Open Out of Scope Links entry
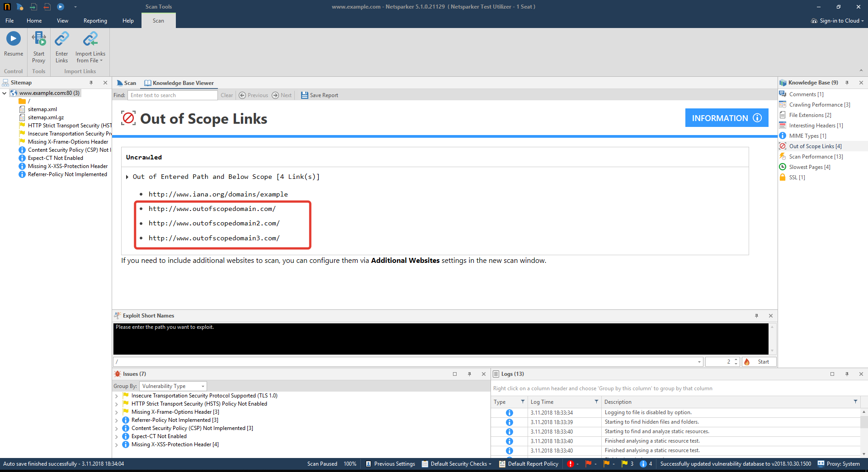 [815, 146]
